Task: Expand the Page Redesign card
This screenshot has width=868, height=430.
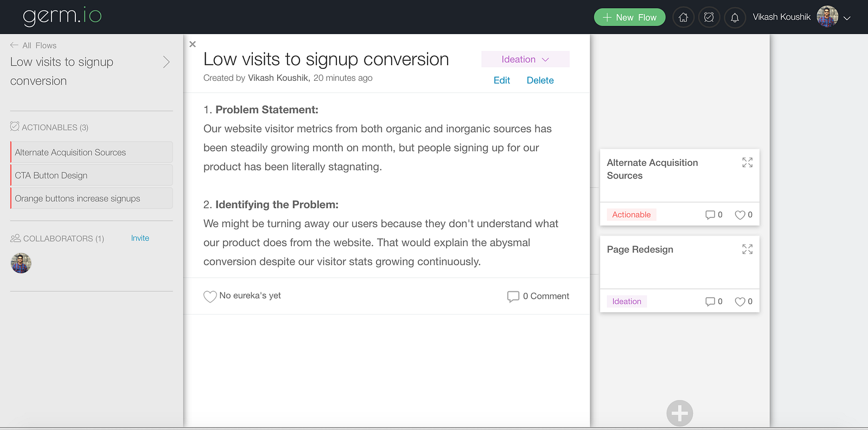Action: pos(747,249)
